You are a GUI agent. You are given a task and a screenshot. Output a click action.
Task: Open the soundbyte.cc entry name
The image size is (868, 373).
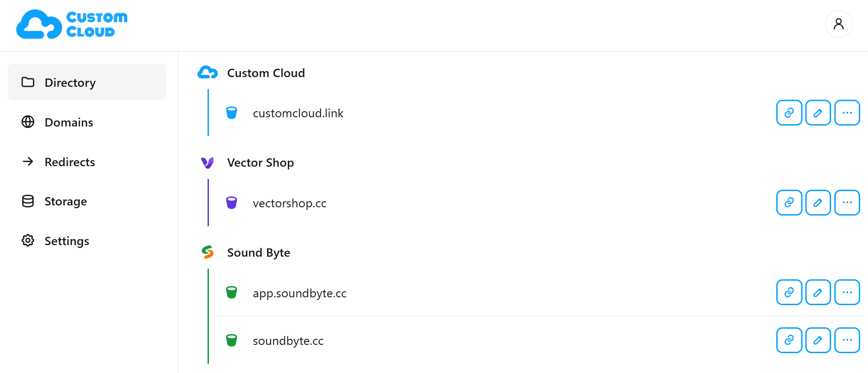click(288, 341)
